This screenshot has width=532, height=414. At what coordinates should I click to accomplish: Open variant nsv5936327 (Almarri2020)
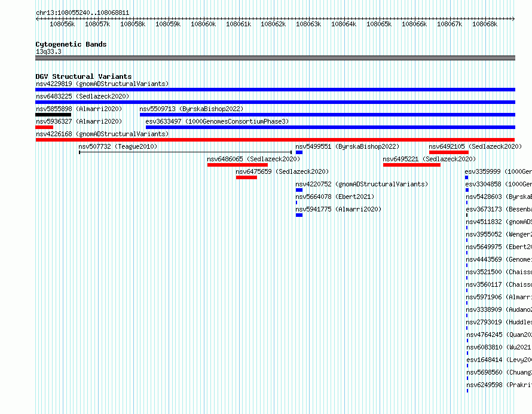(79, 121)
